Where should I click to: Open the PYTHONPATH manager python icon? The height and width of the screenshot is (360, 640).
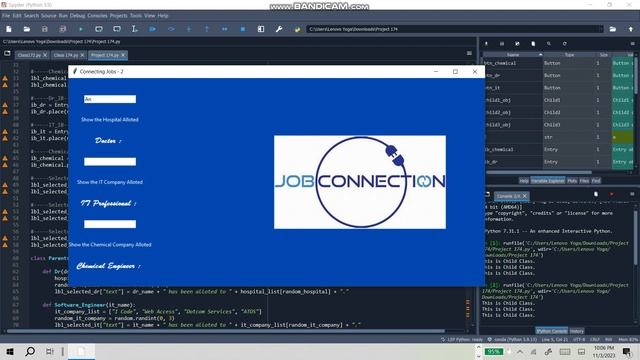coord(297,29)
